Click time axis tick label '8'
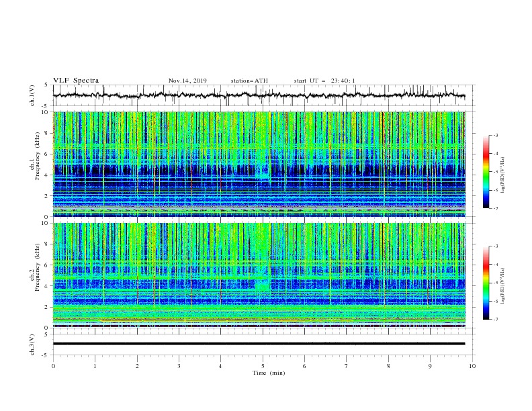 click(x=388, y=366)
